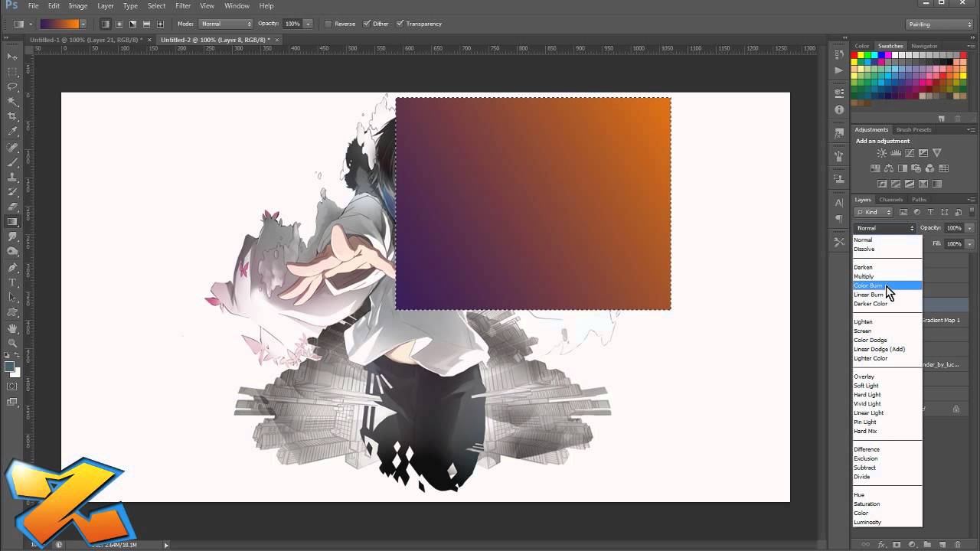Select the Rectangular Marquee tool
Screen dimensions: 980x551
coord(12,71)
